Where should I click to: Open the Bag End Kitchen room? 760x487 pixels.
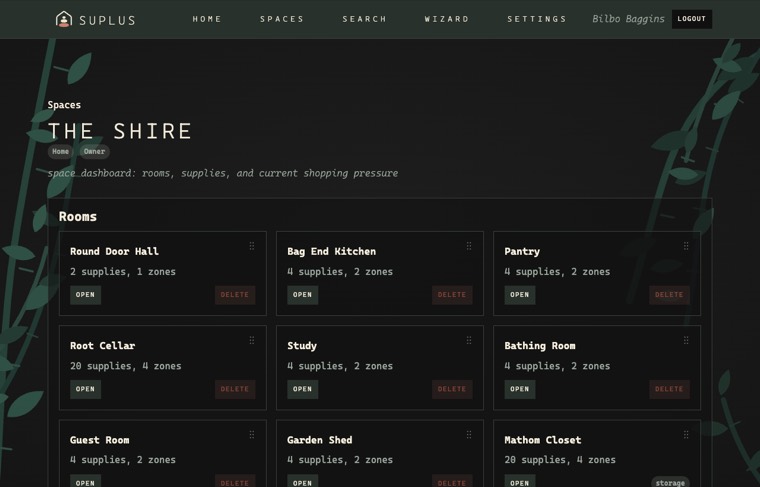(x=302, y=295)
